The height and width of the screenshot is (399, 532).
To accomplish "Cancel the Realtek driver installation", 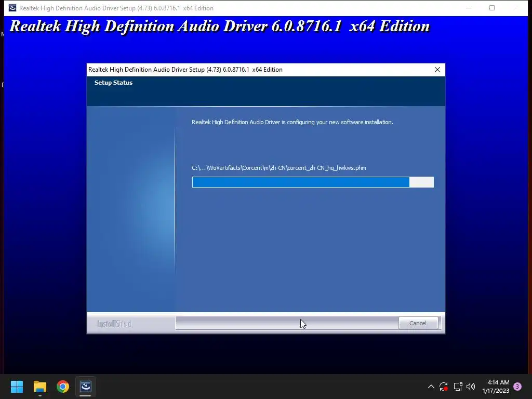I will click(418, 323).
